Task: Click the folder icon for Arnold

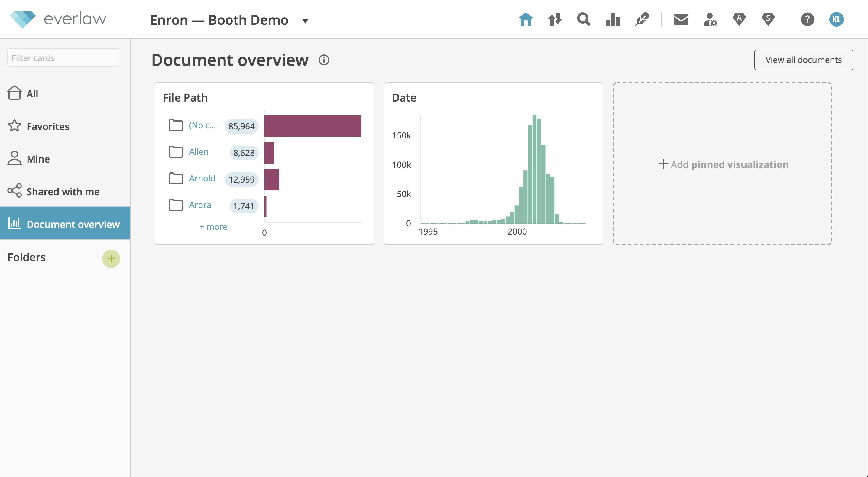Action: coord(176,179)
